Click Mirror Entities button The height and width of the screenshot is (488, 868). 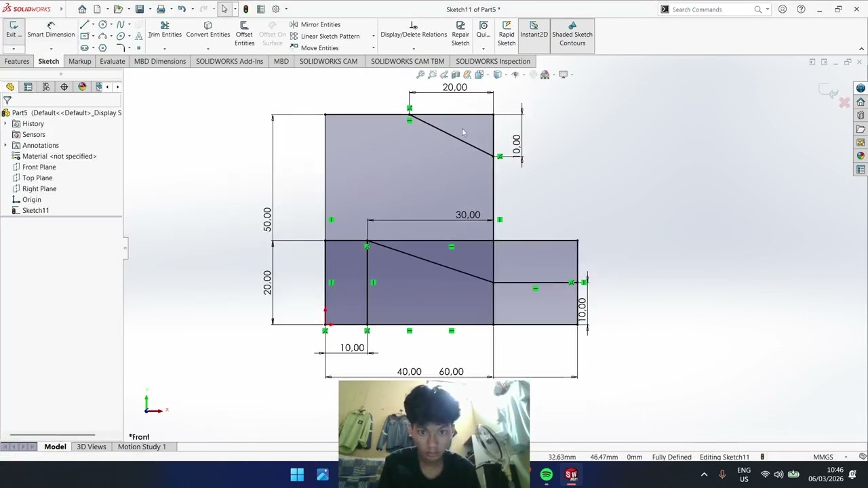tap(315, 24)
